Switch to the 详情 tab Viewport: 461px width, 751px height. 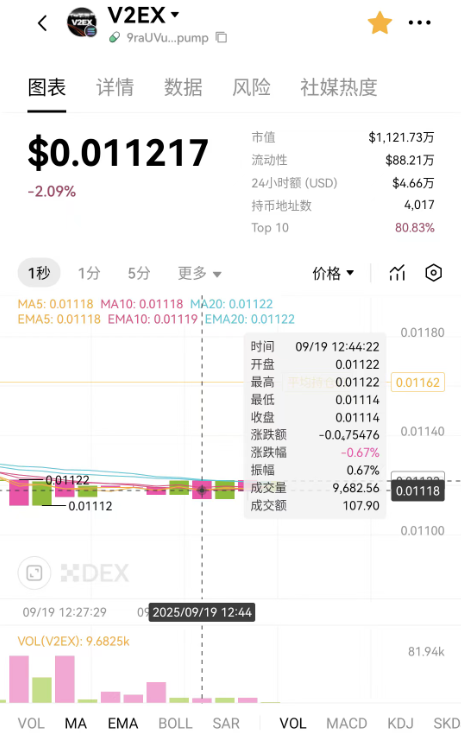pyautogui.click(x=115, y=88)
